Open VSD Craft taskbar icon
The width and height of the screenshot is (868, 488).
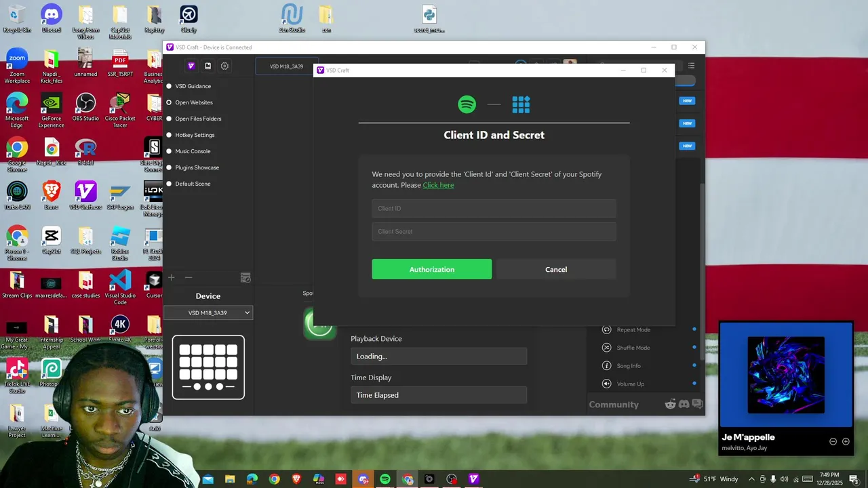point(474,479)
